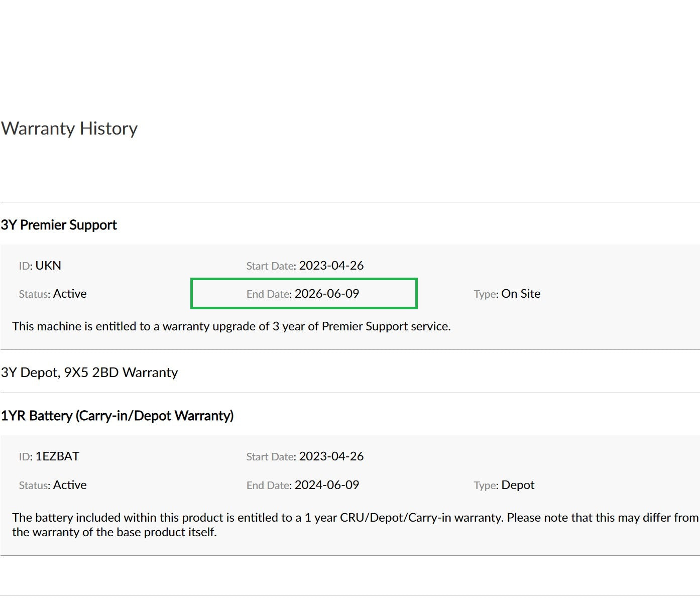Image resolution: width=700 pixels, height=604 pixels.
Task: Click the battery End Date 2024-06-09
Action: [x=327, y=485]
